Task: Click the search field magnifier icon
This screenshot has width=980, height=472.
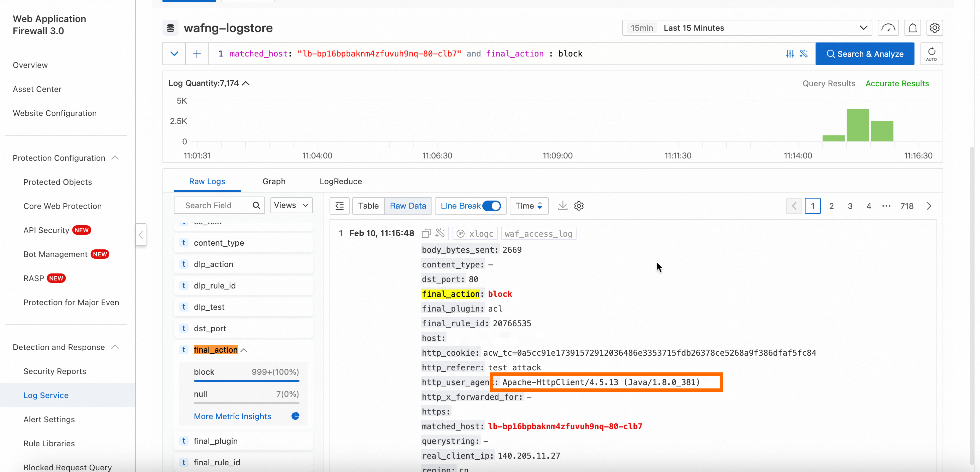Action: [x=256, y=205]
